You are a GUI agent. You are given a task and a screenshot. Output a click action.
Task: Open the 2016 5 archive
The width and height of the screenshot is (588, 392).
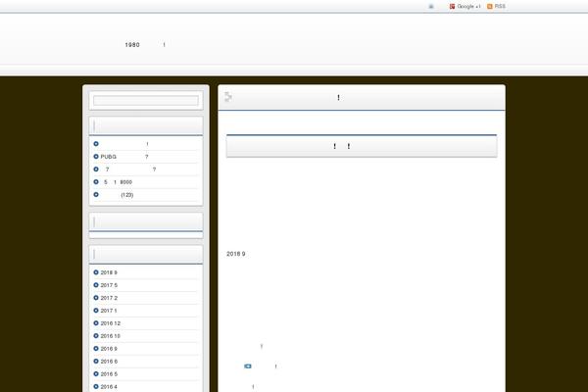109,374
